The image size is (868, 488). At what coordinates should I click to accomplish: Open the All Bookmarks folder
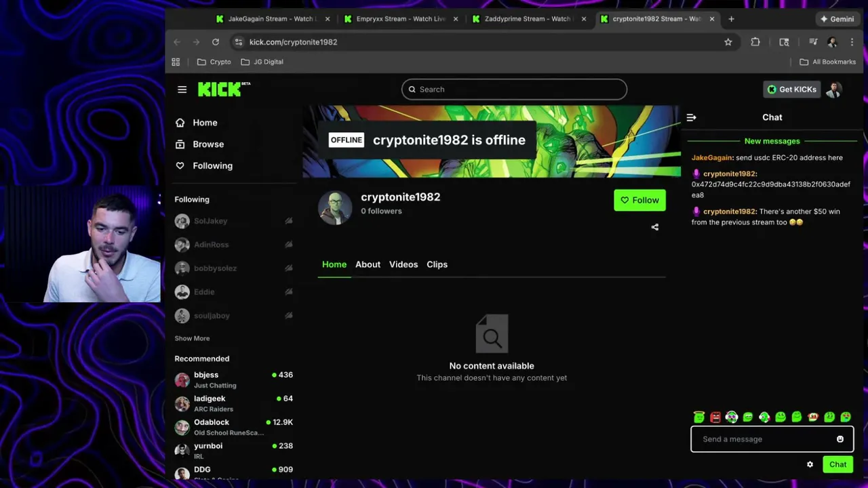pyautogui.click(x=827, y=62)
